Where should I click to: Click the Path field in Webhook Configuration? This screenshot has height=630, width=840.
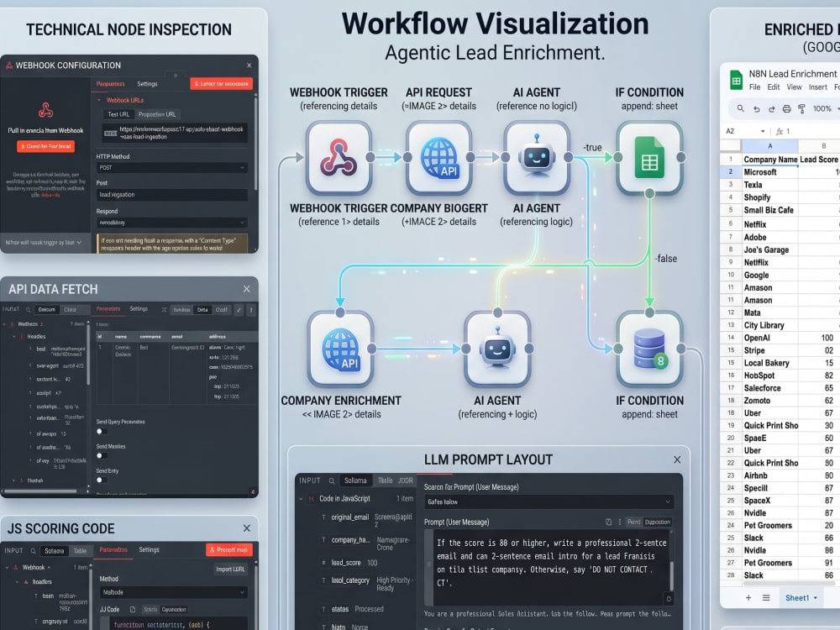[172, 195]
